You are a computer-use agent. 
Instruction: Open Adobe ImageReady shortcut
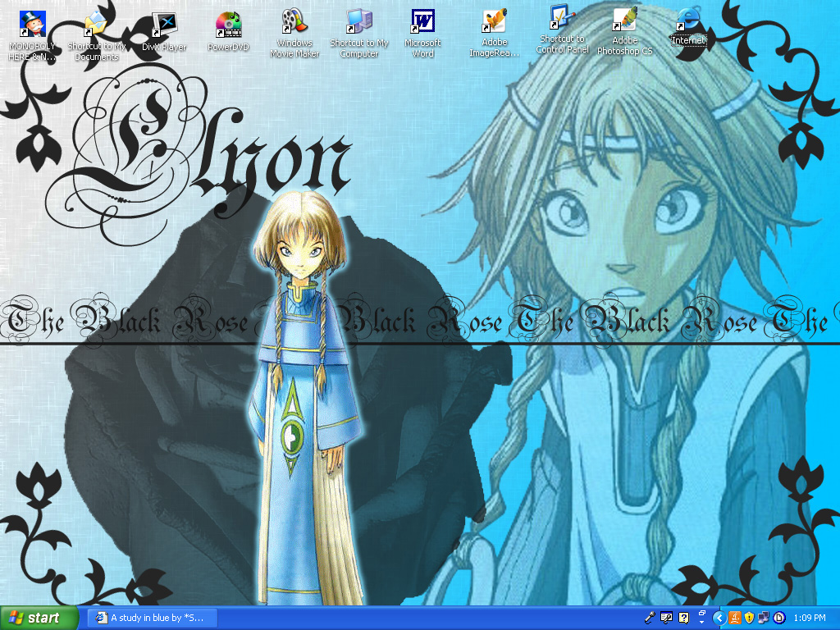click(494, 33)
